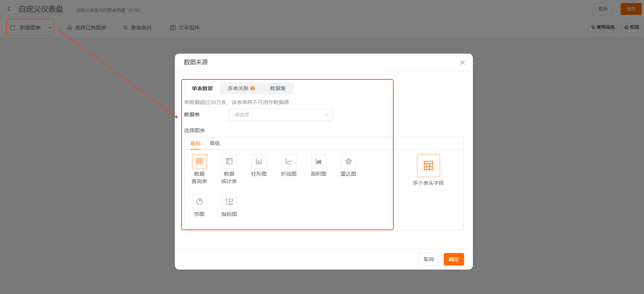Choose the 折线图 line chart icon
This screenshot has height=294, width=644.
pyautogui.click(x=289, y=162)
